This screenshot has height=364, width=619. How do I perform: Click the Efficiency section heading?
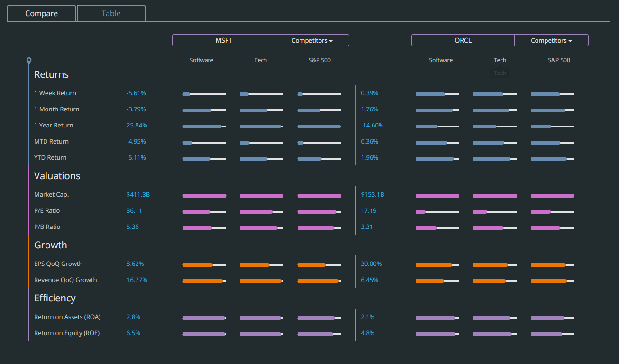[x=55, y=298]
